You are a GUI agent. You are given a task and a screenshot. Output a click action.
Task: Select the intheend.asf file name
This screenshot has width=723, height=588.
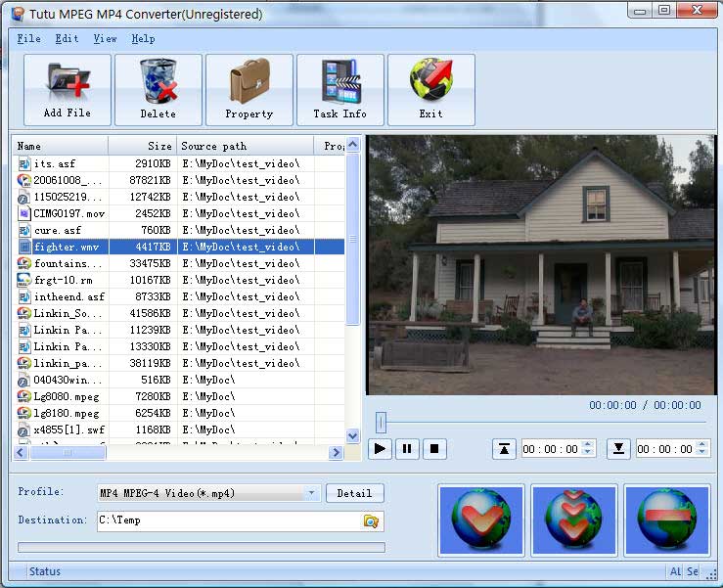coord(69,296)
